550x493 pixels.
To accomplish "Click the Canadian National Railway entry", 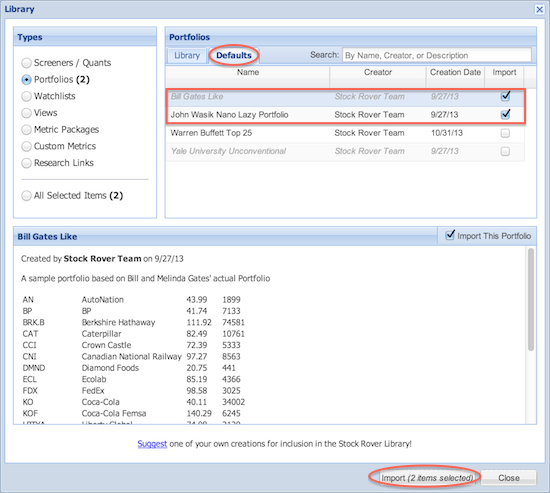I will [132, 357].
